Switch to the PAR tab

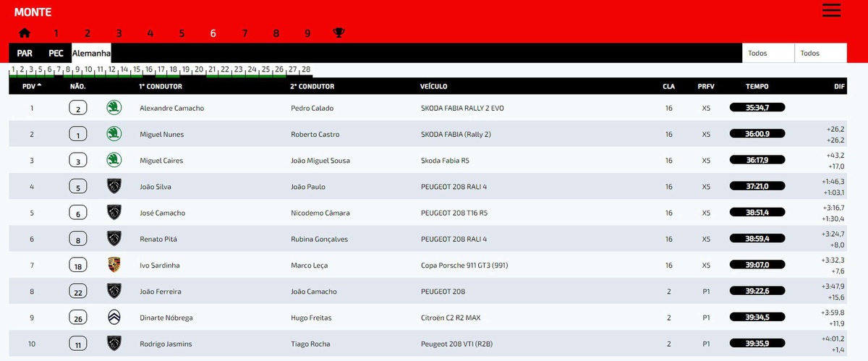(x=25, y=53)
